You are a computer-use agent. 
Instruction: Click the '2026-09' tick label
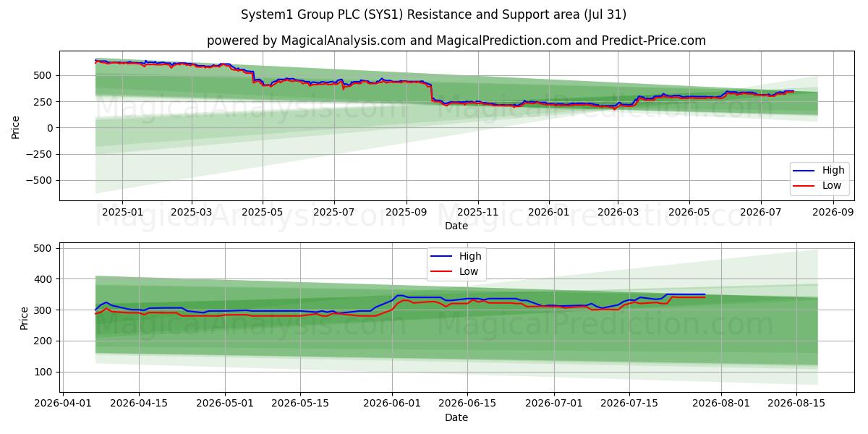point(833,212)
